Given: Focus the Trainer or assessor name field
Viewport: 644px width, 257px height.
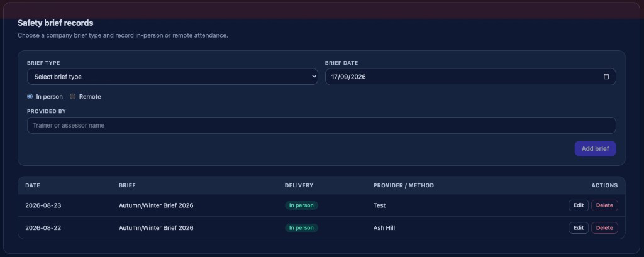Looking at the screenshot, I should (x=321, y=125).
